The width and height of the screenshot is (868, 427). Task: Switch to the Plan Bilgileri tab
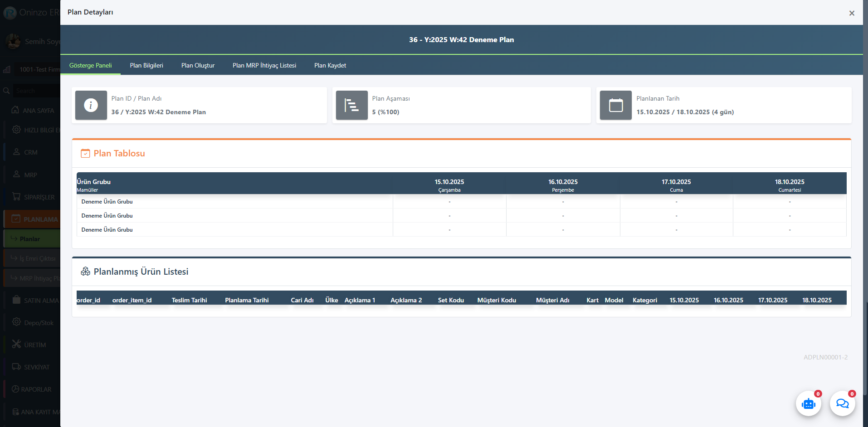pyautogui.click(x=146, y=65)
